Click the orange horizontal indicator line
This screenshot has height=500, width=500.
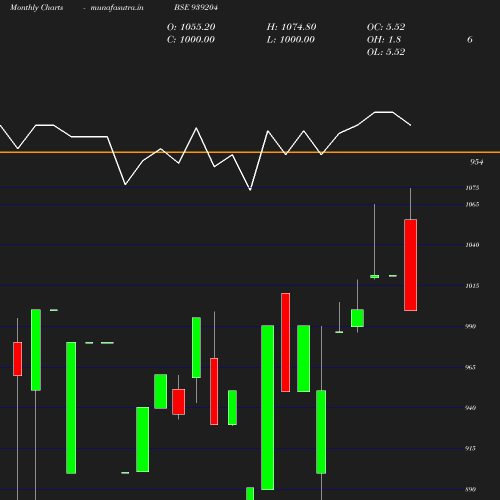pos(250,152)
